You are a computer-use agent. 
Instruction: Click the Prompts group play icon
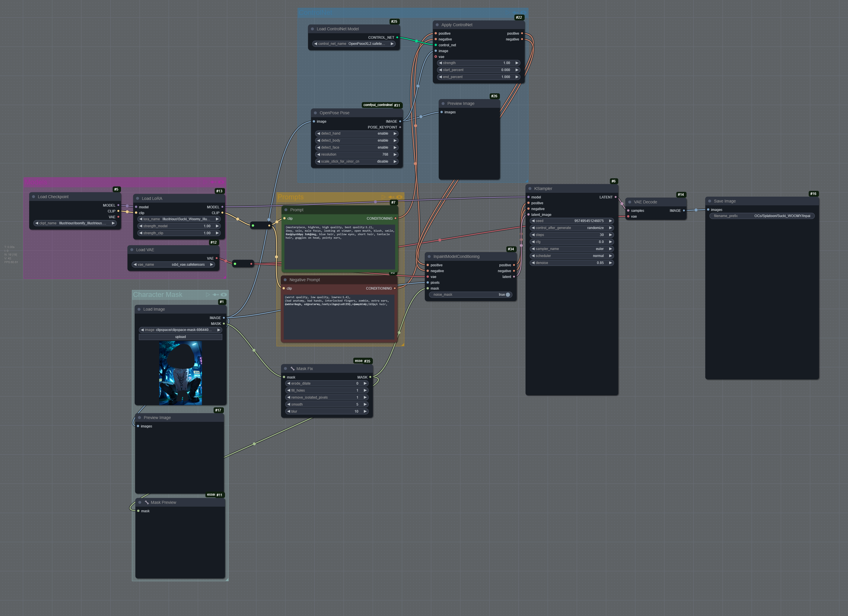click(x=383, y=197)
